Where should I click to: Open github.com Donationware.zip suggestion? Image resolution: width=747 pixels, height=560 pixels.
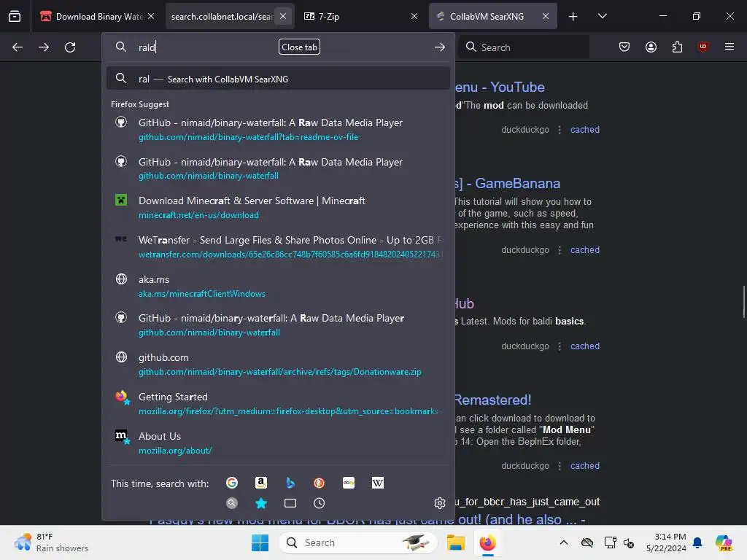(x=278, y=365)
